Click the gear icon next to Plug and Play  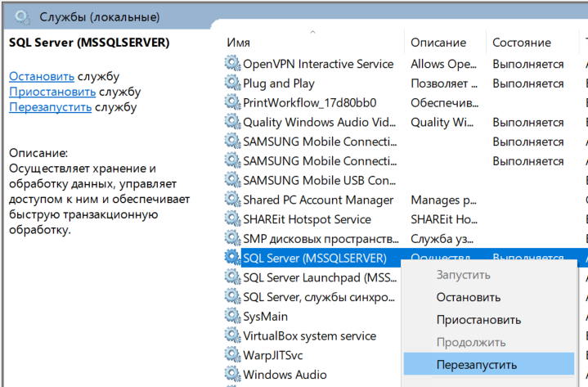click(232, 83)
